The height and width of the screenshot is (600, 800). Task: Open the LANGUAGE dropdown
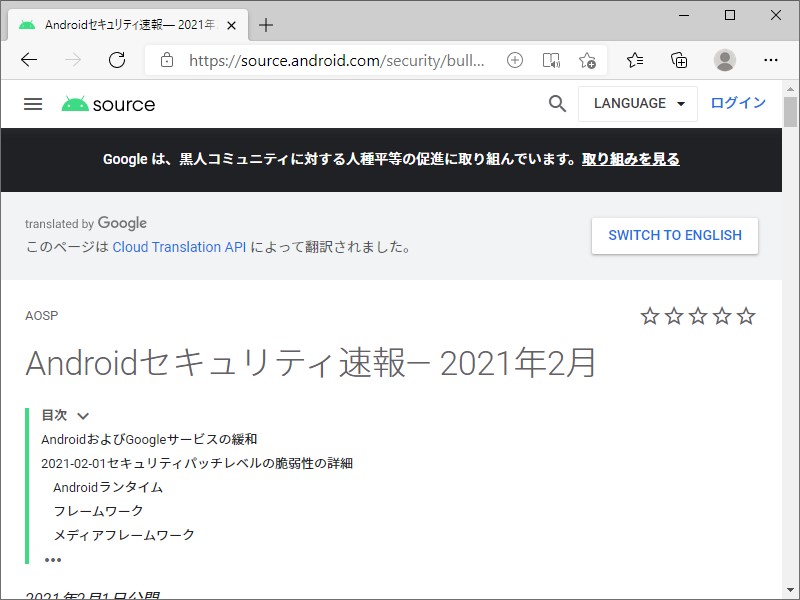point(638,103)
